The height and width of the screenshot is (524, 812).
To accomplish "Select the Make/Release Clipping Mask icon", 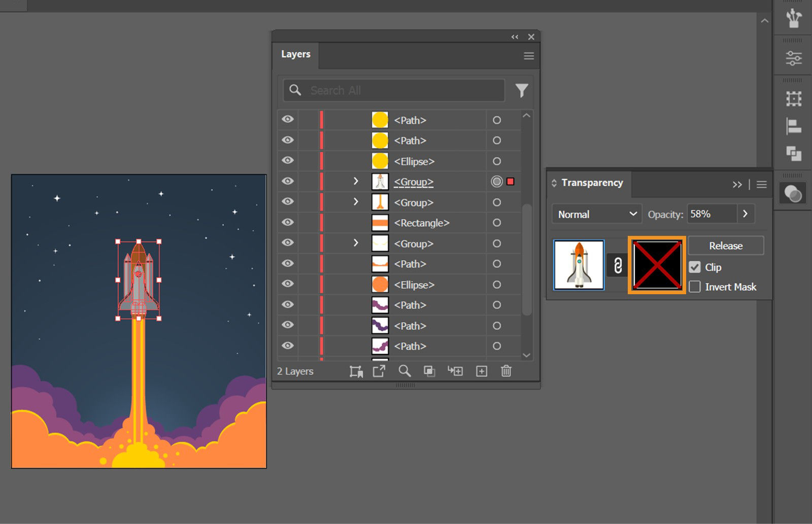I will click(357, 371).
